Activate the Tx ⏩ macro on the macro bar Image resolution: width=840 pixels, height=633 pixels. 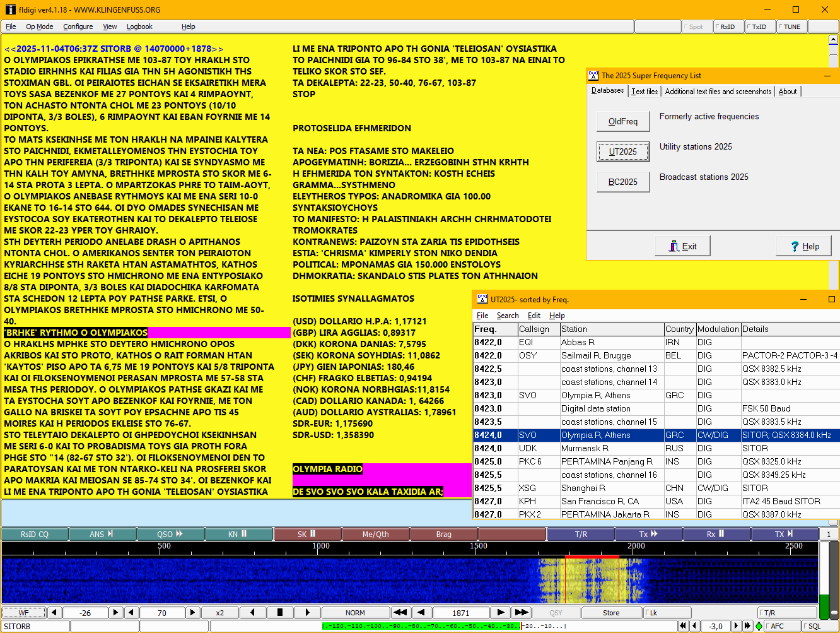pyautogui.click(x=648, y=534)
